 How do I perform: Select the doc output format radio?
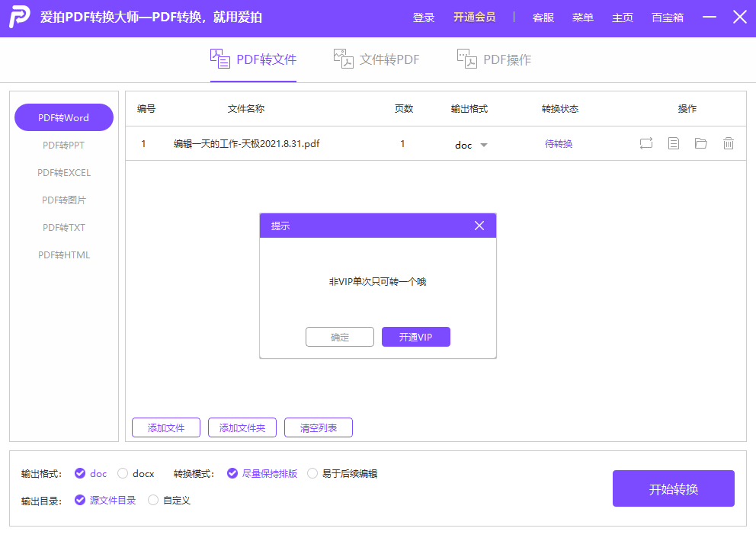(80, 473)
